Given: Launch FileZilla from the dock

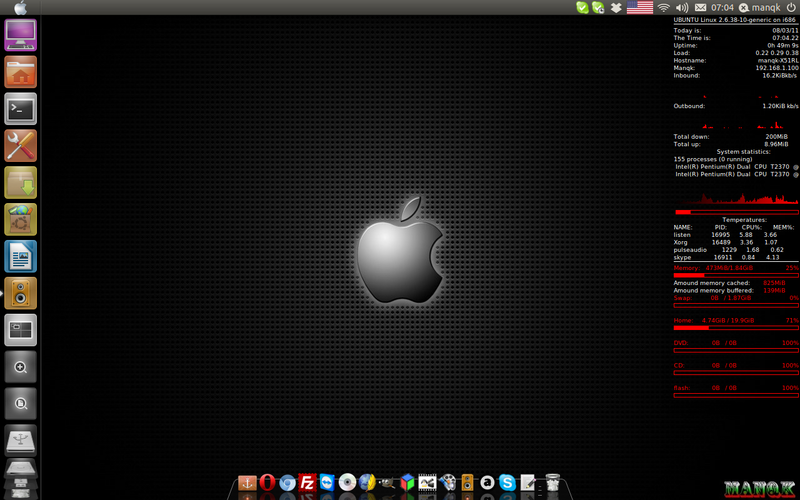Looking at the screenshot, I should [x=307, y=482].
